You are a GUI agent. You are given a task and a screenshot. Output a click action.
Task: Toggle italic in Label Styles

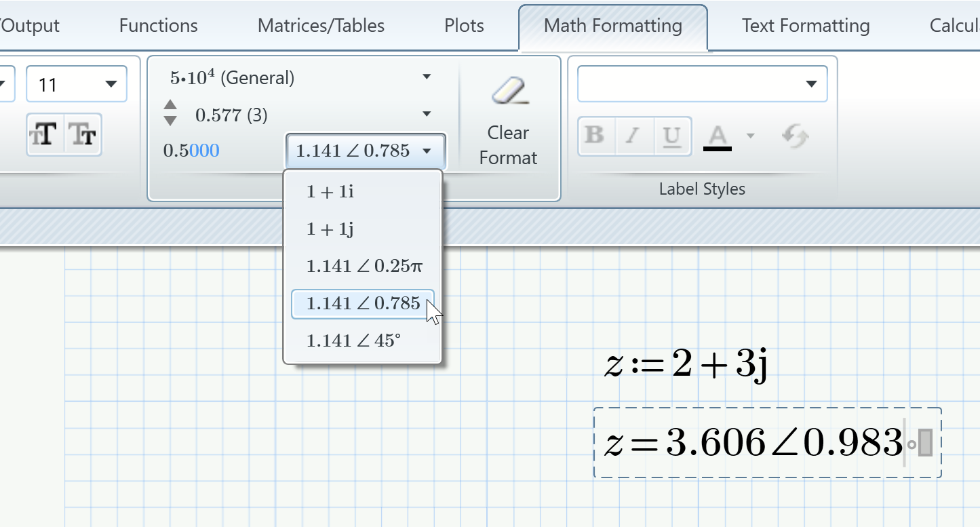point(633,136)
